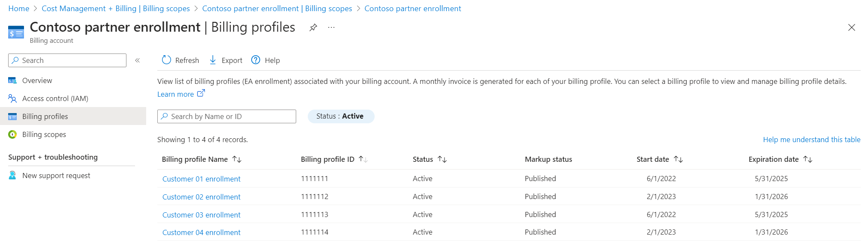Sort by Status column arrows
Screen dimensions: 868x241
coord(442,159)
